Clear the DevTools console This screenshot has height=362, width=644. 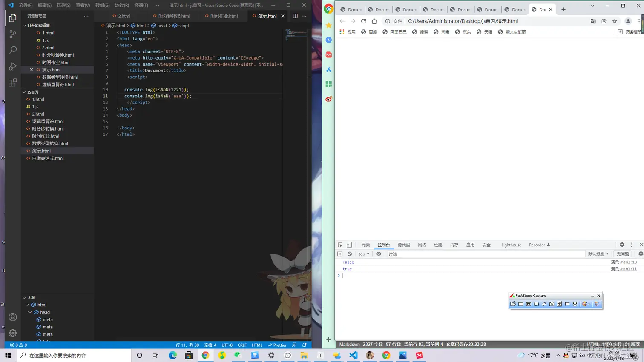point(350,254)
